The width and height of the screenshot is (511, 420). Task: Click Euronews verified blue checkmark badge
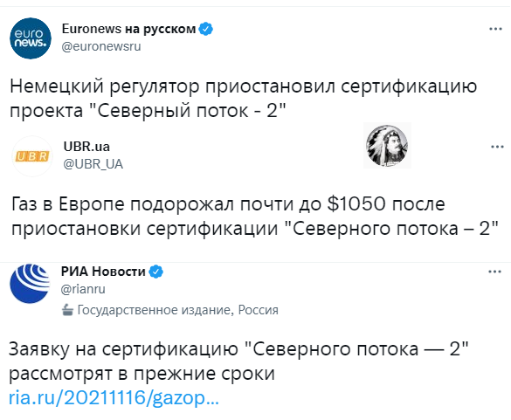click(x=205, y=29)
